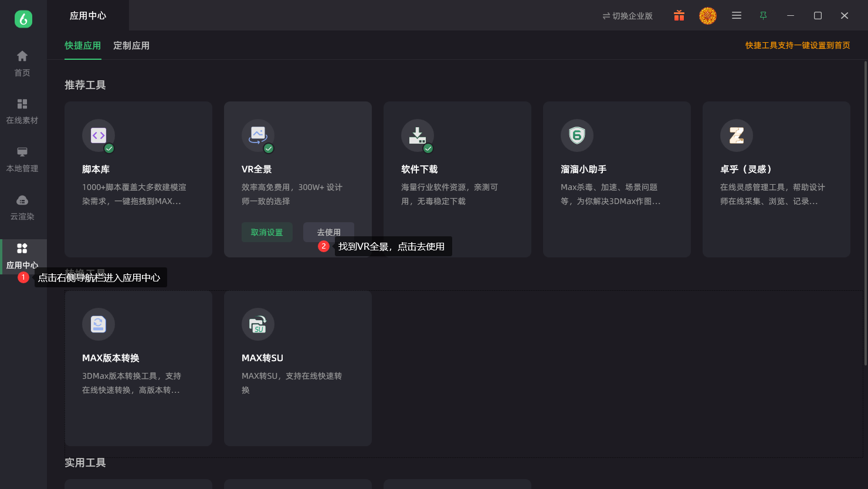
Task: Click the 卓乎 description text
Action: [772, 194]
